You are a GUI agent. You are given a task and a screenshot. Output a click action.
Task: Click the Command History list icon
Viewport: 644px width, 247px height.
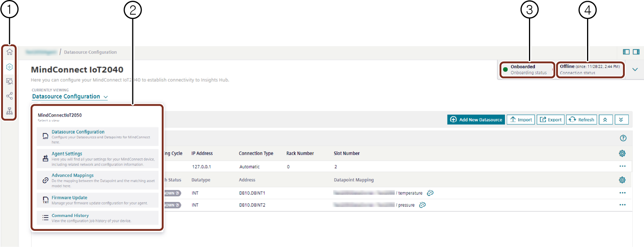[45, 218]
